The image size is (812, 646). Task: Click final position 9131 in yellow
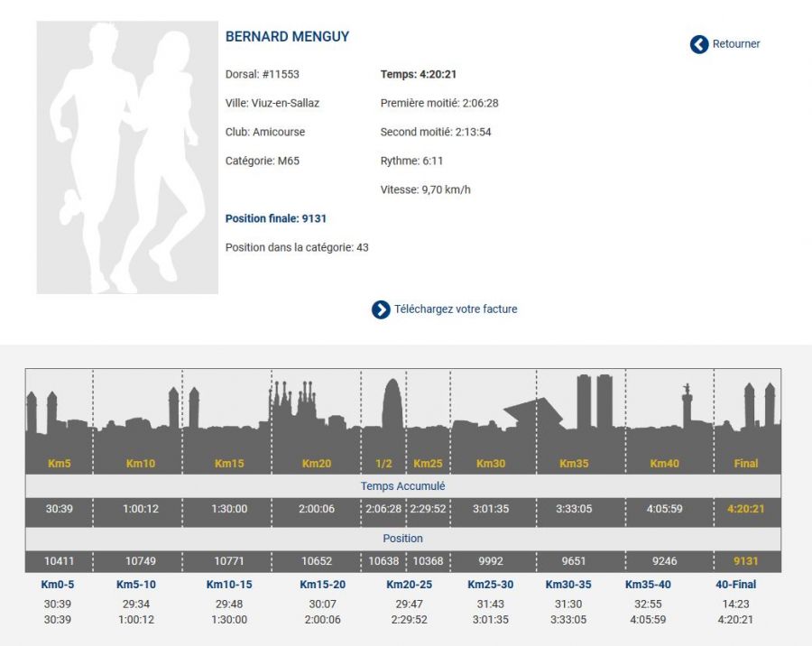[746, 561]
